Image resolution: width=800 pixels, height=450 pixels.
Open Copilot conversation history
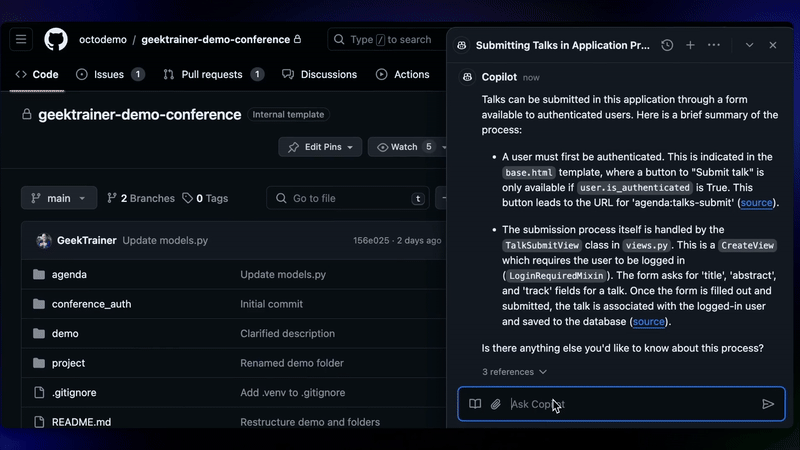[667, 45]
